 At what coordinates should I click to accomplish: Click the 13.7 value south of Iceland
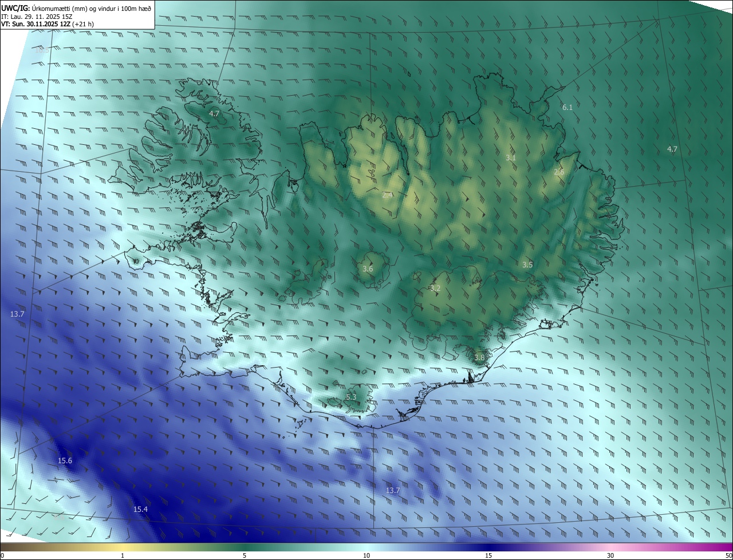[392, 490]
